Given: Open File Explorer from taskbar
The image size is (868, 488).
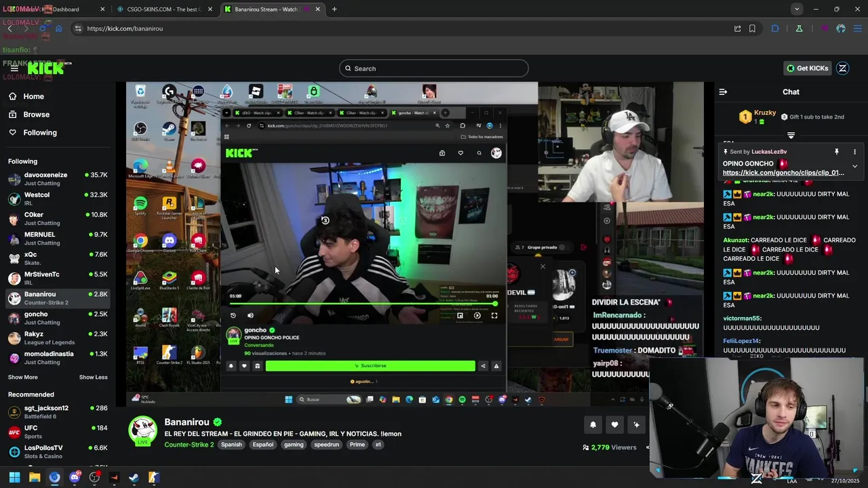Looking at the screenshot, I should 35,477.
